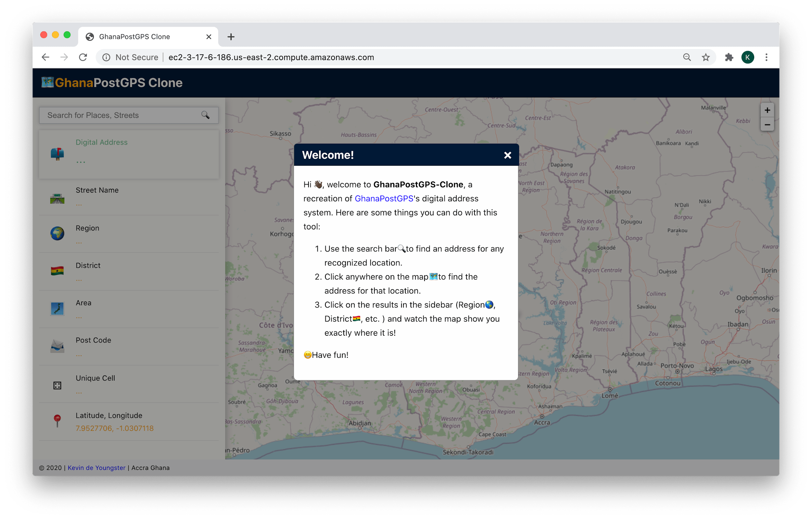Open the browser zoom magnifier icon
812x519 pixels.
click(687, 58)
